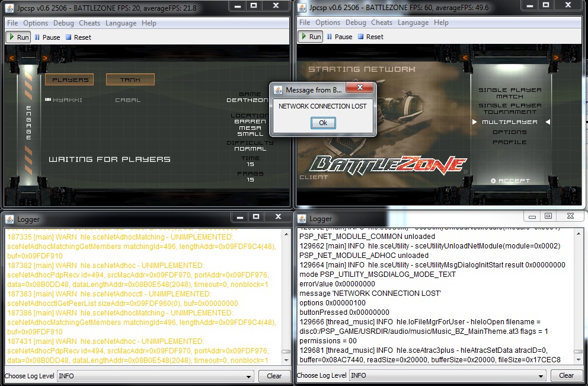Reset emulator in left Jpcsp window
This screenshot has width=588, height=386.
pos(78,37)
